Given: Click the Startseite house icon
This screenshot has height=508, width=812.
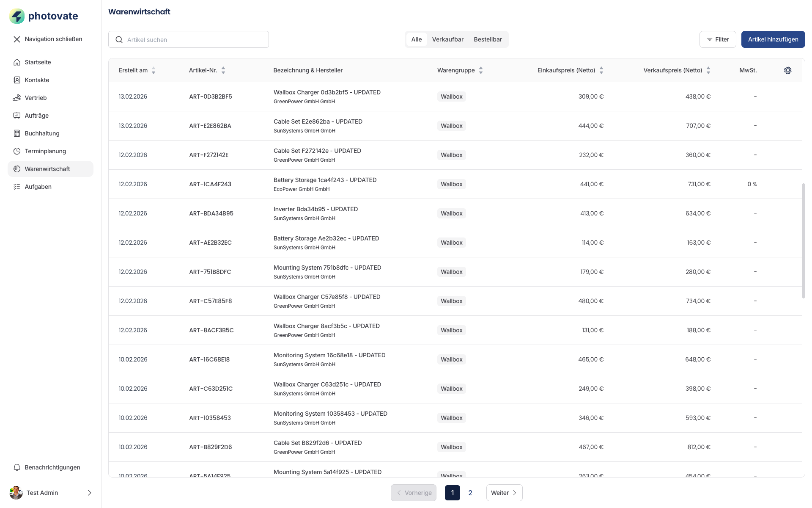Looking at the screenshot, I should [17, 62].
